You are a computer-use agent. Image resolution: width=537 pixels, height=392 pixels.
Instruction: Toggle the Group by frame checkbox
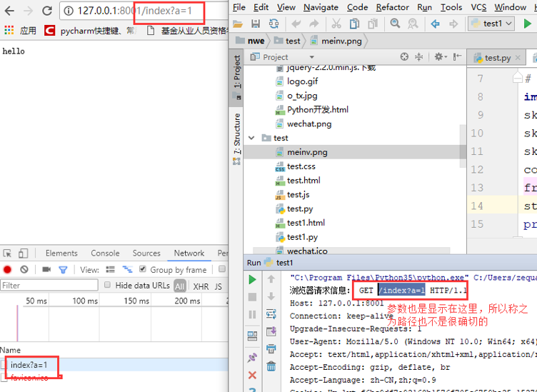click(x=144, y=269)
